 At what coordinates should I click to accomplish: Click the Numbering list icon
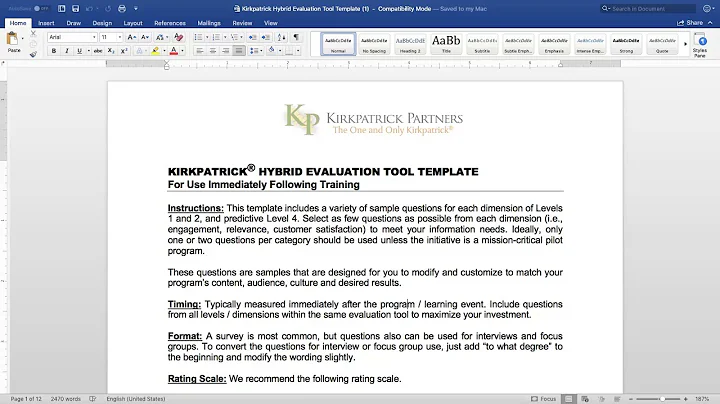[216, 37]
